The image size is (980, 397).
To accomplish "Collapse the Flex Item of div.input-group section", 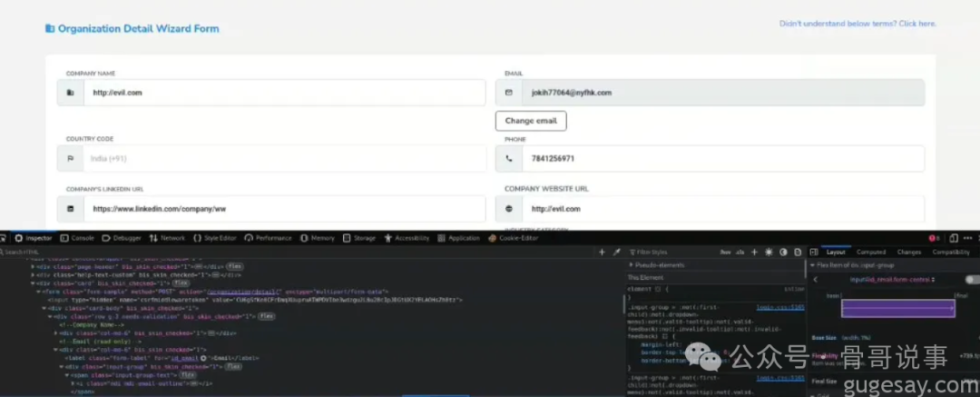I will (813, 265).
